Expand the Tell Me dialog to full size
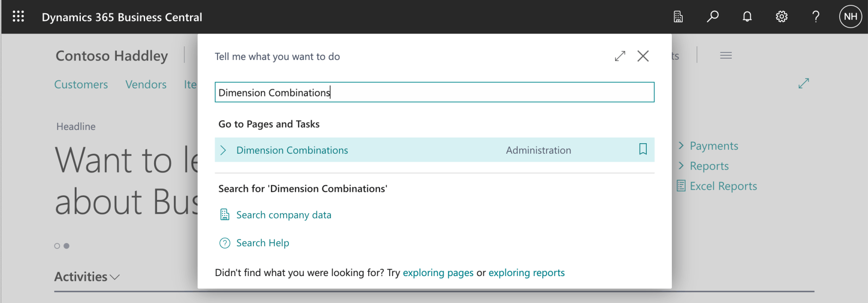This screenshot has height=303, width=868. tap(620, 56)
